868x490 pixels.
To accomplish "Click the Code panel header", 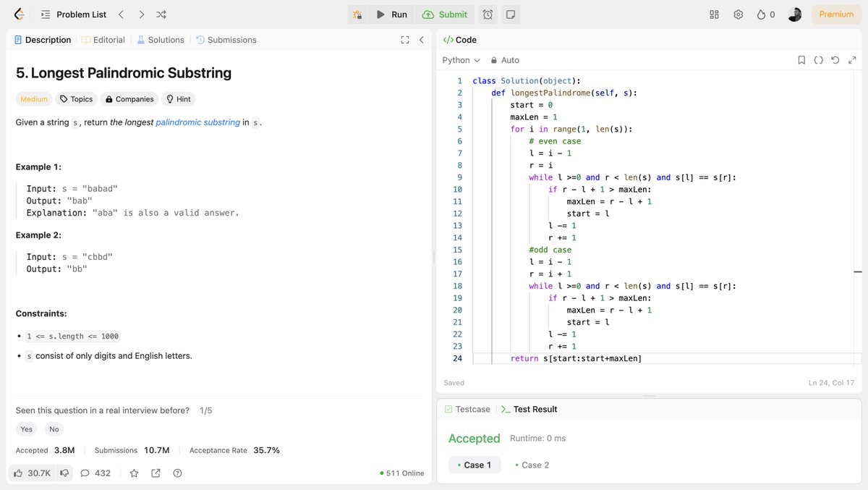I will click(x=460, y=40).
